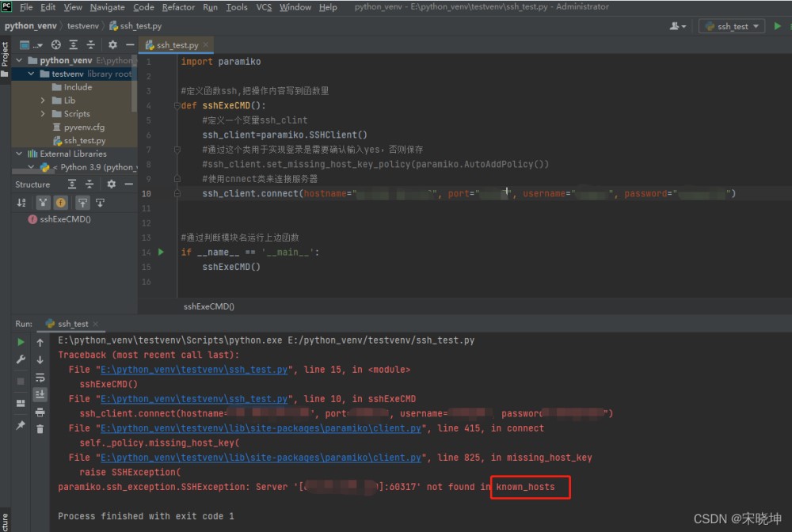The image size is (792, 532).
Task: Toggle scroll to end in the Run console
Action: coord(40,394)
